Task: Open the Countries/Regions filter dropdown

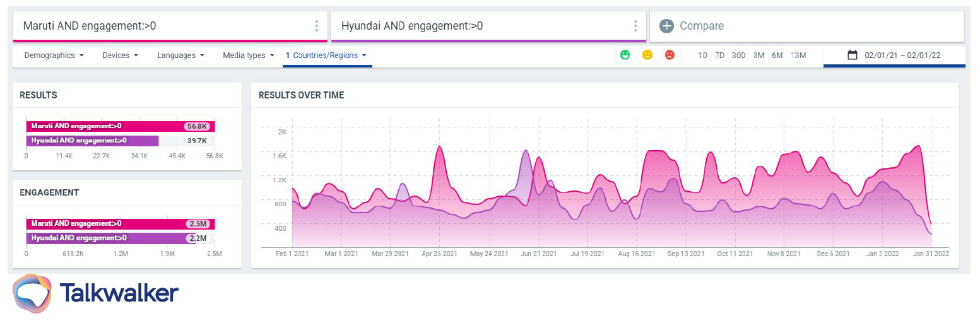Action: (x=326, y=56)
